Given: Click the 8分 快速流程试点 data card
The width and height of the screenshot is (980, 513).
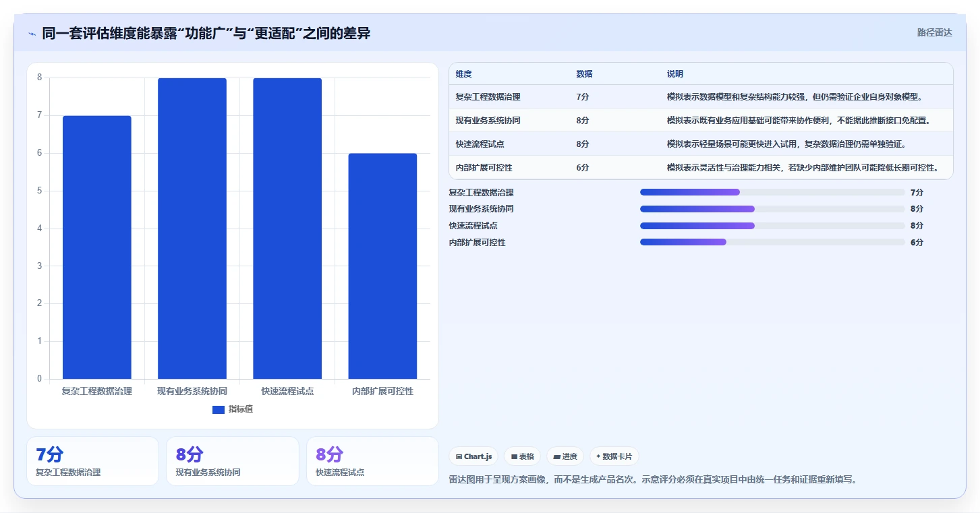Looking at the screenshot, I should [372, 461].
